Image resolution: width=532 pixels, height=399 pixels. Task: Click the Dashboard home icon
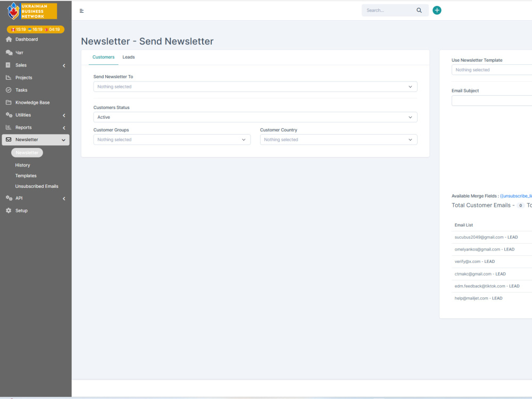[x=9, y=39]
